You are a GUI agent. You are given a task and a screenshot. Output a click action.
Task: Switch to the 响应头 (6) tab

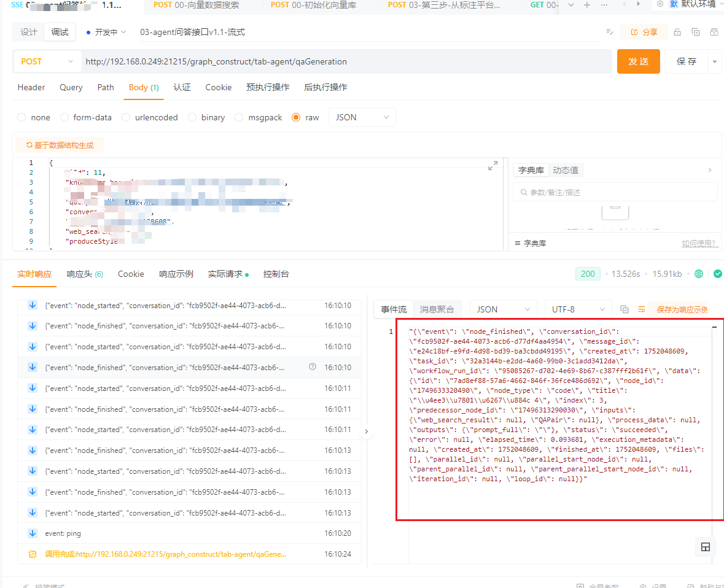click(85, 274)
